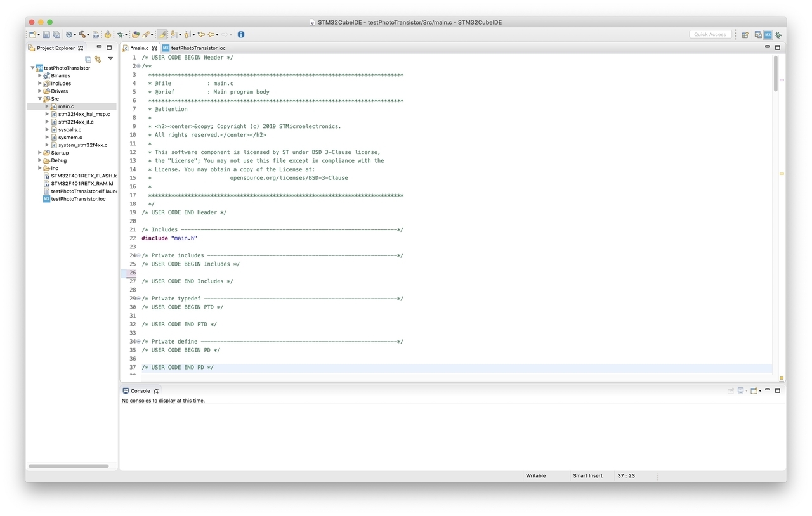Image resolution: width=812 pixels, height=516 pixels.
Task: Collapse the Src folder
Action: point(39,99)
